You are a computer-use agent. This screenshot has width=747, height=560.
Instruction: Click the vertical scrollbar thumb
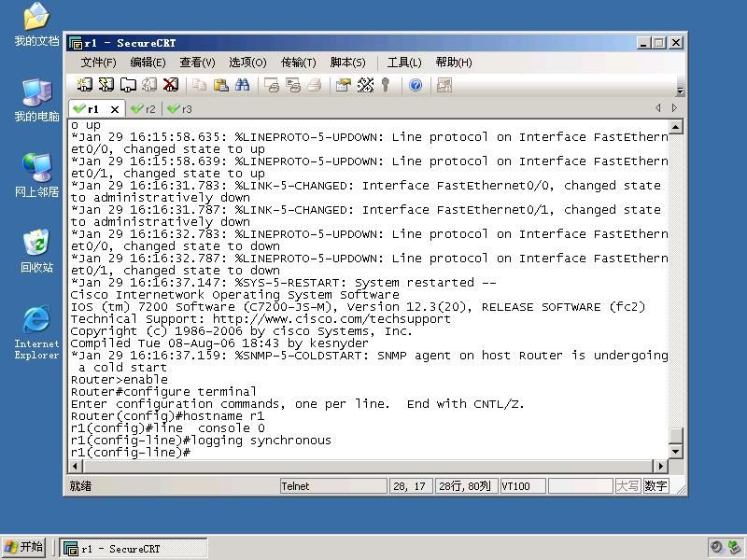point(675,435)
